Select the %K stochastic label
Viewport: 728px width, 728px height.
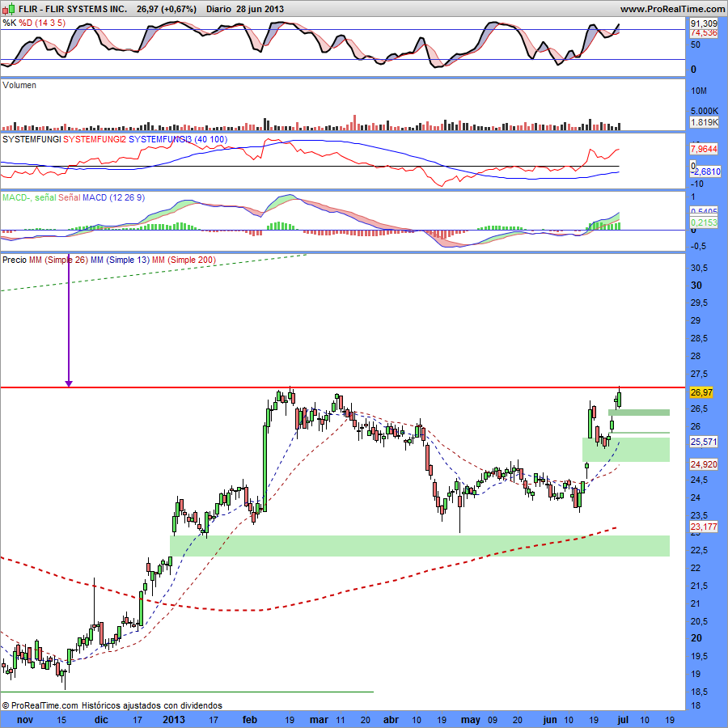point(9,23)
